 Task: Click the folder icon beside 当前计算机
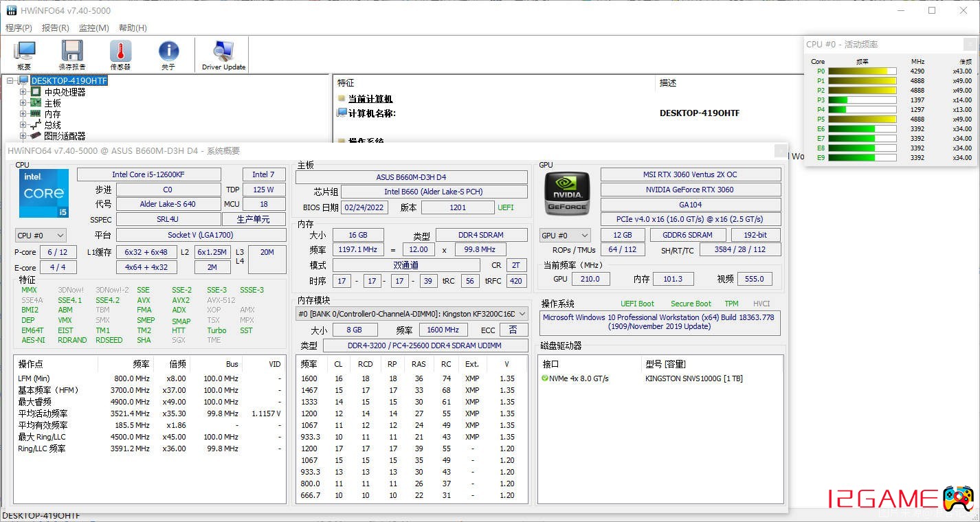342,99
